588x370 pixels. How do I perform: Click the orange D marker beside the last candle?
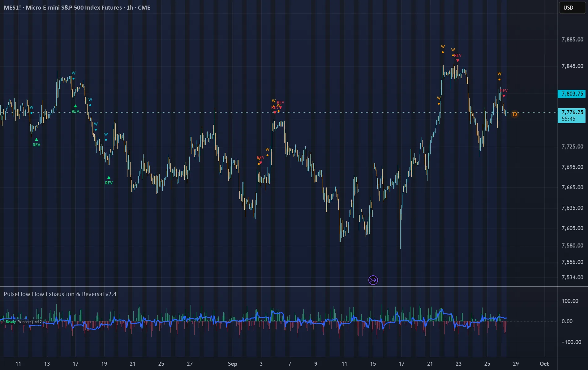point(515,114)
